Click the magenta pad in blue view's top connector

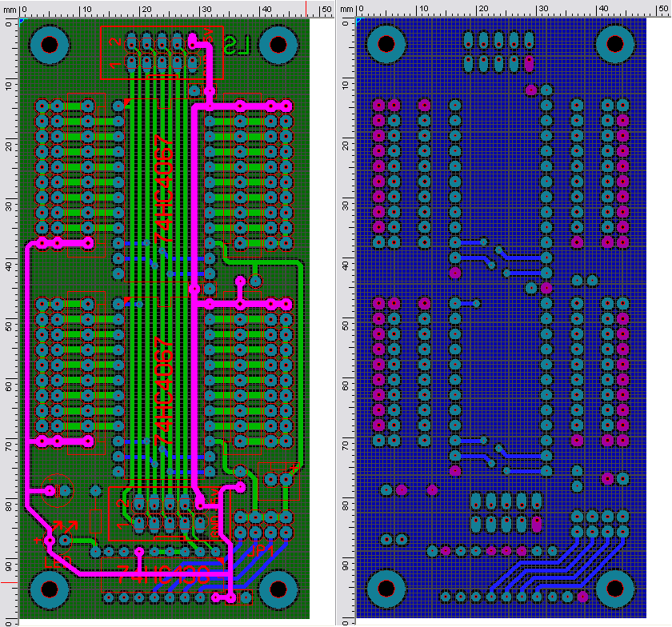tap(530, 65)
